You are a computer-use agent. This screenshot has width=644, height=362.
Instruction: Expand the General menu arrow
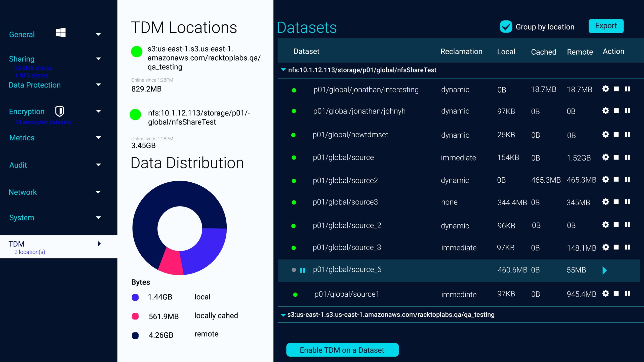(98, 34)
